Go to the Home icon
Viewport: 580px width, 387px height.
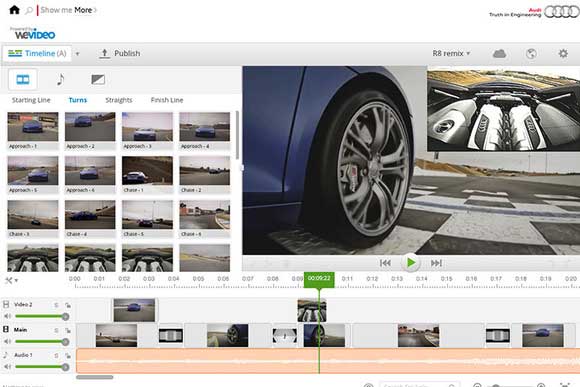(14, 10)
